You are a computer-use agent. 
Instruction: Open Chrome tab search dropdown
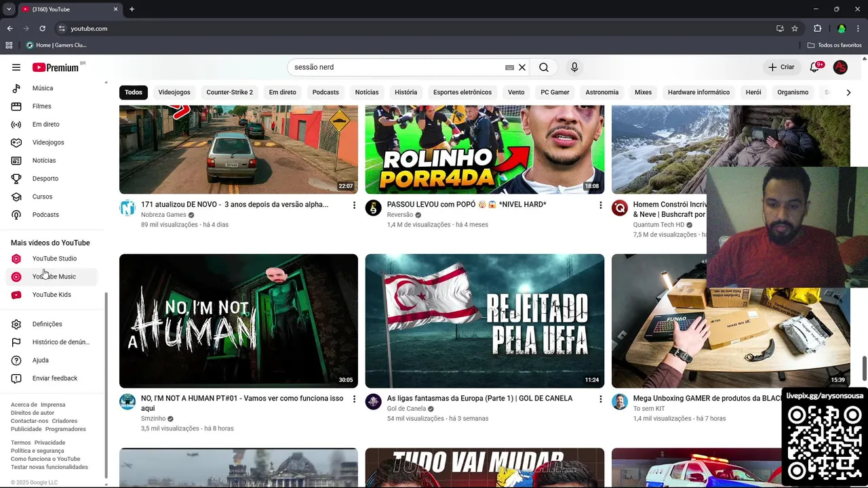click(9, 9)
